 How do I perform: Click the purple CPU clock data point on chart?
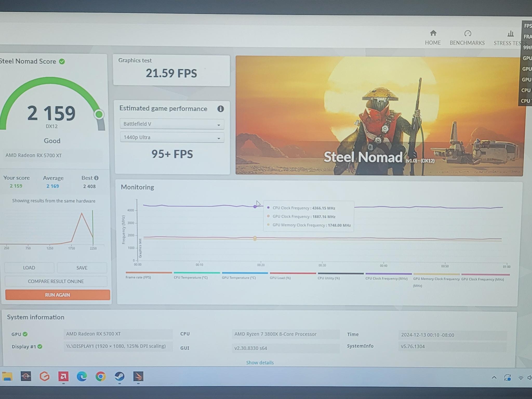point(255,207)
